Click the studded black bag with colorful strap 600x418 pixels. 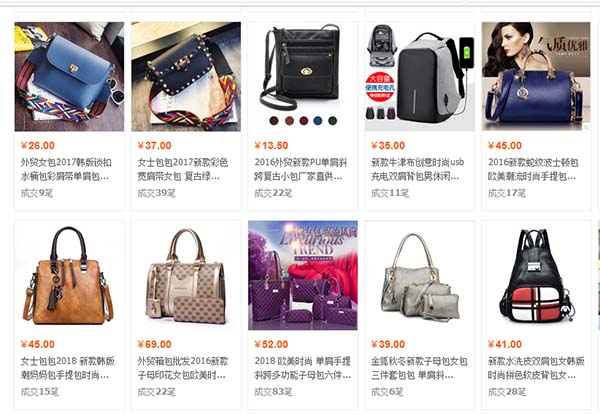[x=186, y=77]
